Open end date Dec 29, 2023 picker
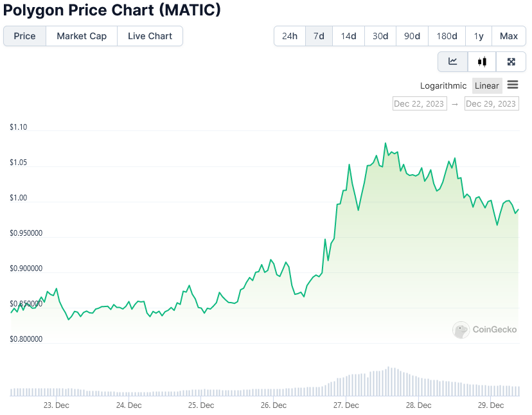Viewport: 532px width, 415px height. (492, 103)
